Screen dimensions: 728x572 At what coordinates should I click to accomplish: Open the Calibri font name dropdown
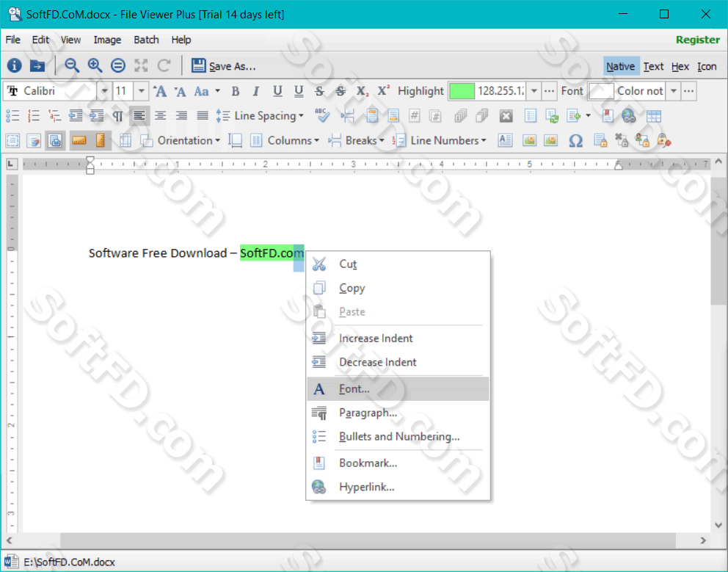point(104,91)
